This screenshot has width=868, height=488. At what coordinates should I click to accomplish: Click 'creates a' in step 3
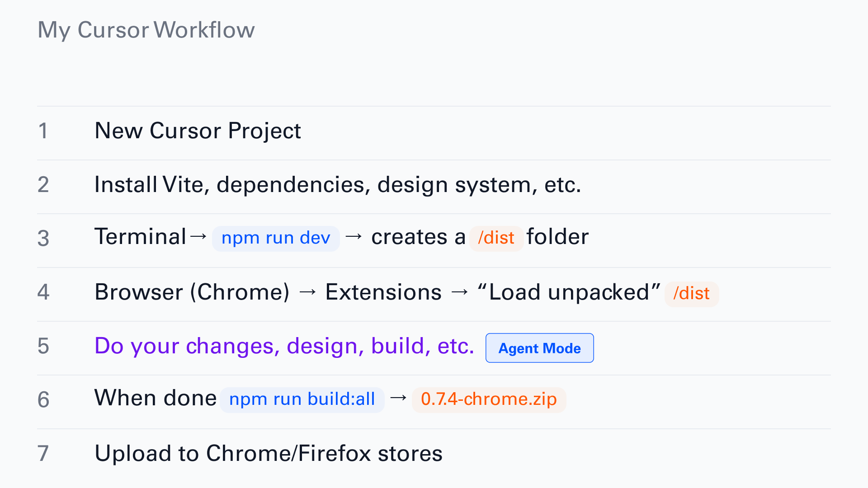pyautogui.click(x=418, y=237)
